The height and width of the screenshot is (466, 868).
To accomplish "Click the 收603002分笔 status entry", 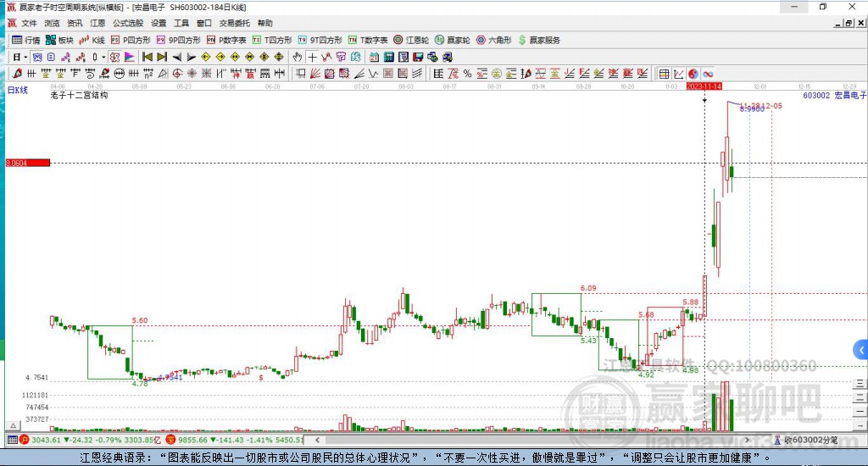I will point(805,440).
